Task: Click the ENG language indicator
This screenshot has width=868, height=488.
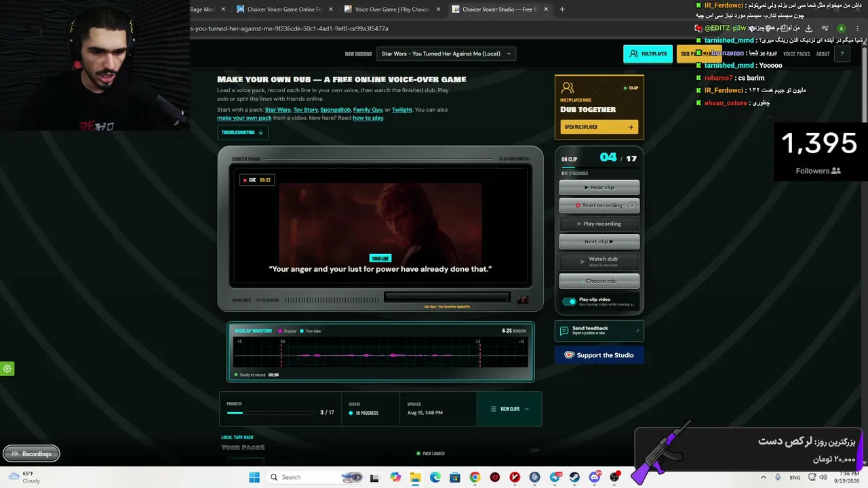Action: (x=795, y=477)
